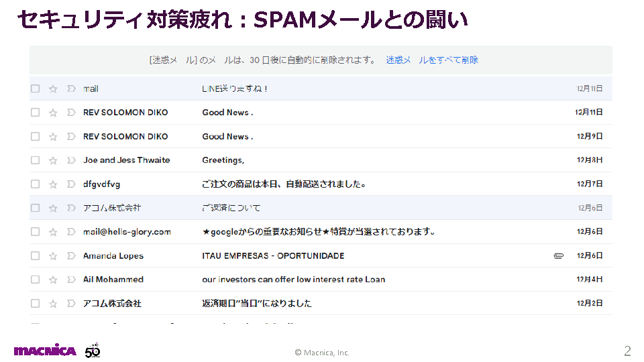Image resolution: width=644 pixels, height=362 pixels.
Task: Click importance marker on Greetings email
Action: (71, 160)
